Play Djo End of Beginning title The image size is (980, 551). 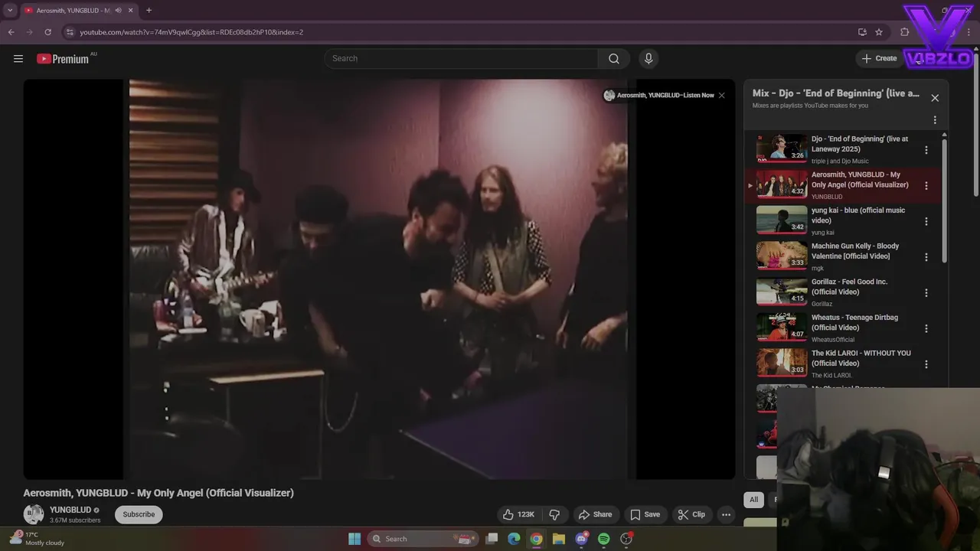tap(860, 144)
